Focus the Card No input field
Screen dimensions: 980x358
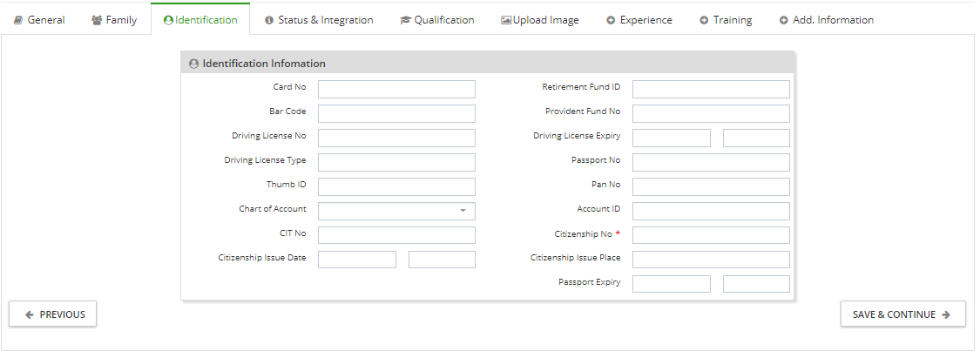tap(396, 90)
